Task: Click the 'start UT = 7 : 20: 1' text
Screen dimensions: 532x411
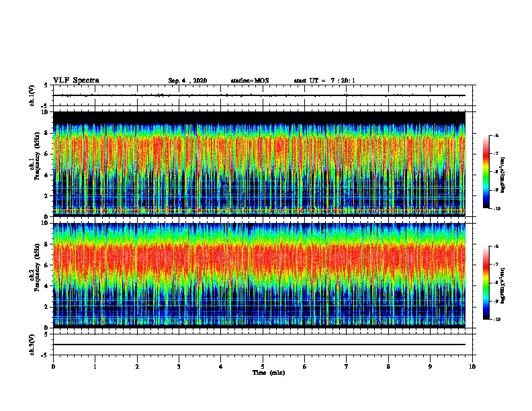Action: 324,81
